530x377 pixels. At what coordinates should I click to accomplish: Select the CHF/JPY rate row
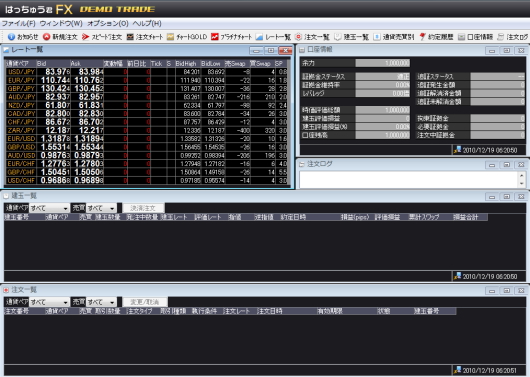[146, 122]
